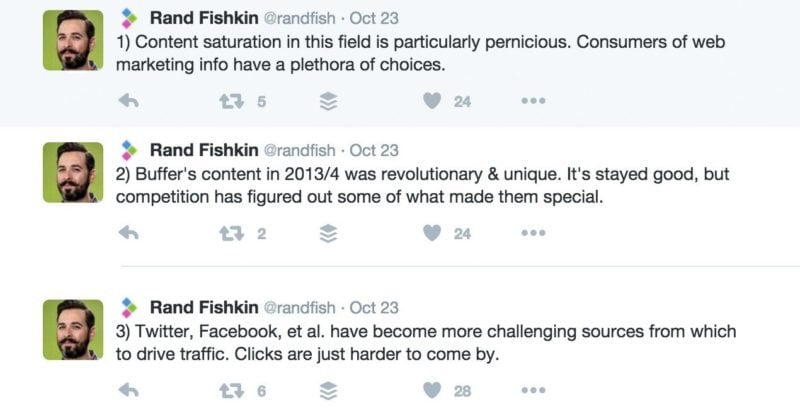800x411 pixels.
Task: Click Buffer layers icon on third tweet
Action: tap(329, 391)
